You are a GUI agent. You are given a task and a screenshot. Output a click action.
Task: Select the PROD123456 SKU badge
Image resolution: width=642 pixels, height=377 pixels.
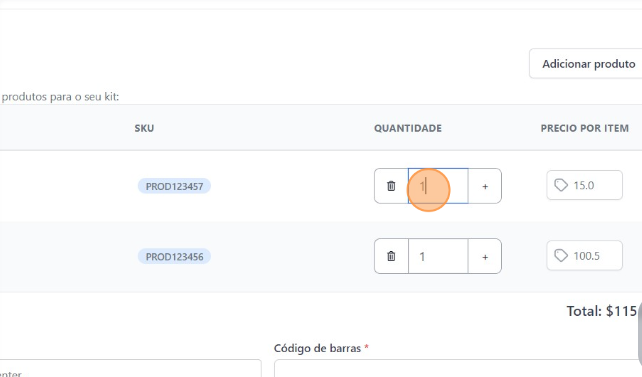(174, 257)
